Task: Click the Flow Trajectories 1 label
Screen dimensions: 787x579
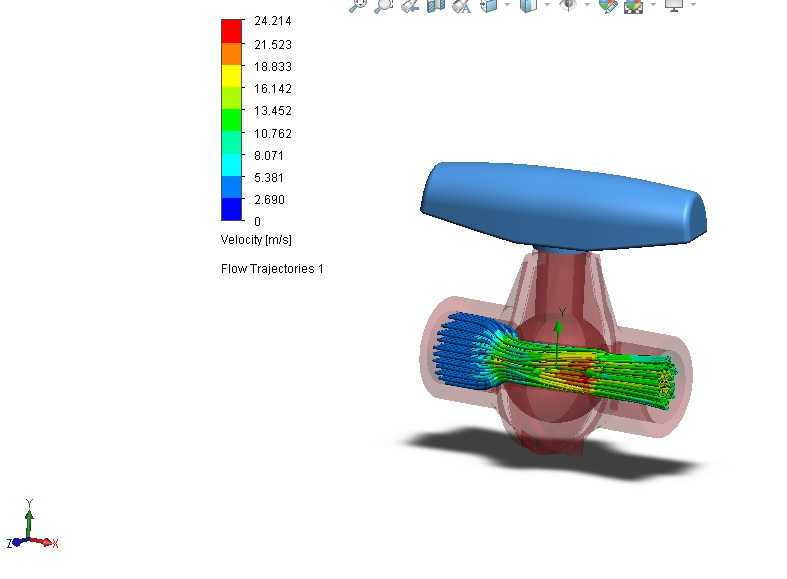Action: [x=272, y=269]
